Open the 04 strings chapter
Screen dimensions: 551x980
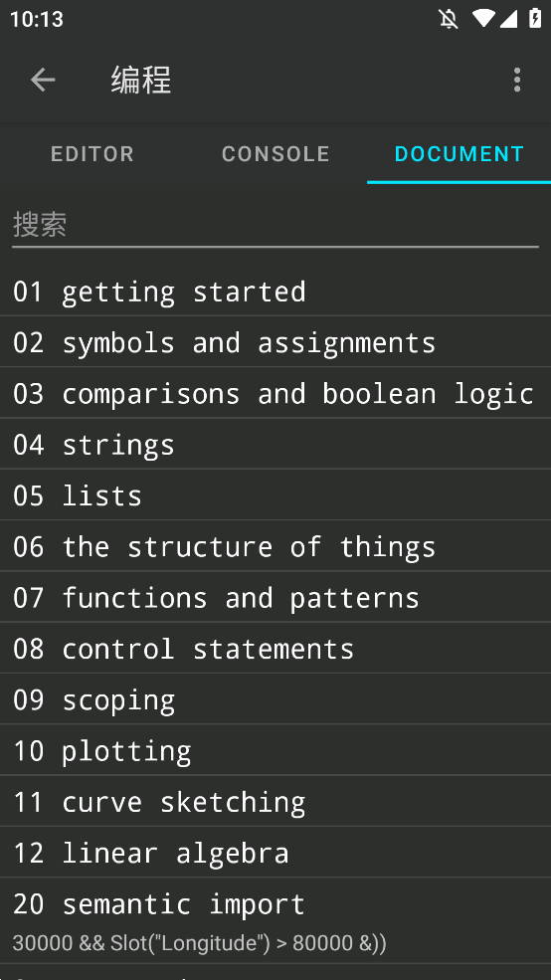[275, 445]
